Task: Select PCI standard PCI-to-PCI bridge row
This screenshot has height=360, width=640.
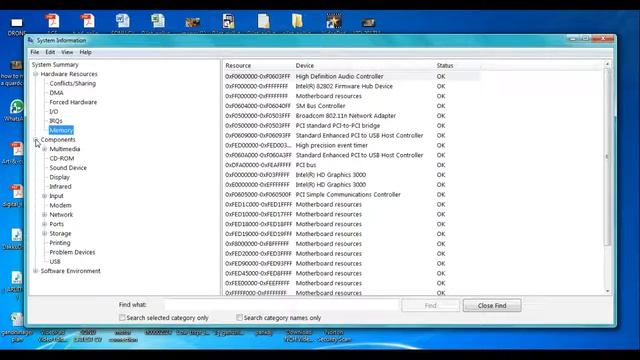Action: pyautogui.click(x=352, y=125)
